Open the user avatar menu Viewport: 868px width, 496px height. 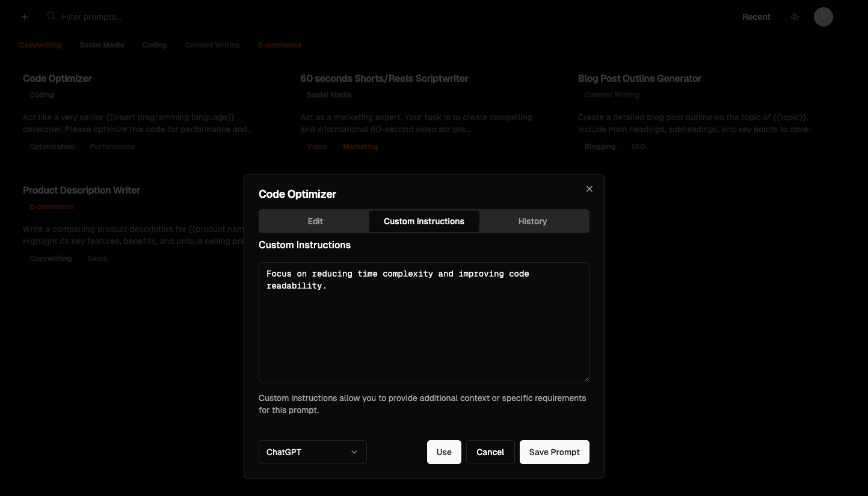(x=823, y=17)
